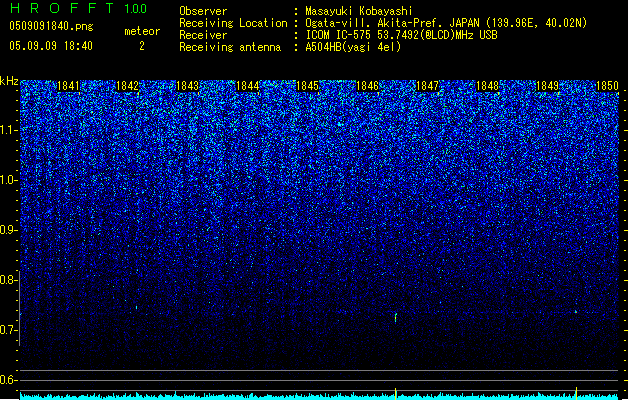The width and height of the screenshot is (629, 400).
Task: Click the Observer field label
Action: click(203, 11)
